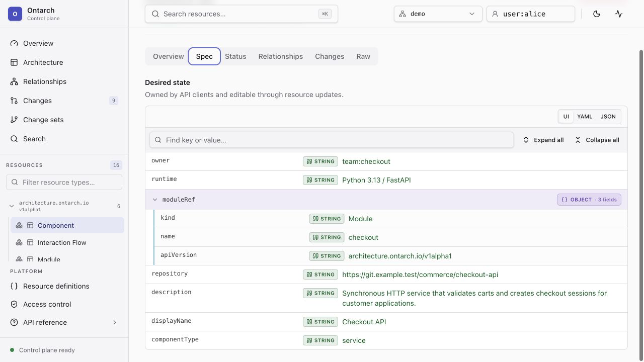Open Change sets in the sidebar

click(64, 120)
